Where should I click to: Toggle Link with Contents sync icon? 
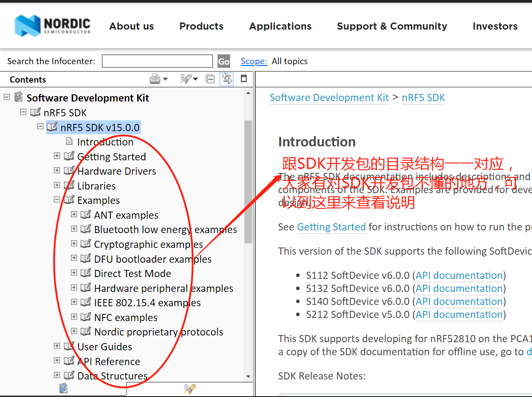coord(227,79)
